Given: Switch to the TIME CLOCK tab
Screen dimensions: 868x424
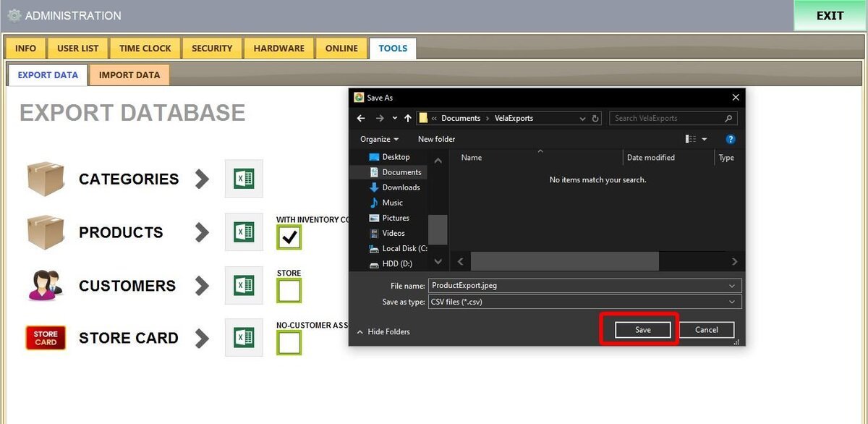Looking at the screenshot, I should pyautogui.click(x=145, y=48).
